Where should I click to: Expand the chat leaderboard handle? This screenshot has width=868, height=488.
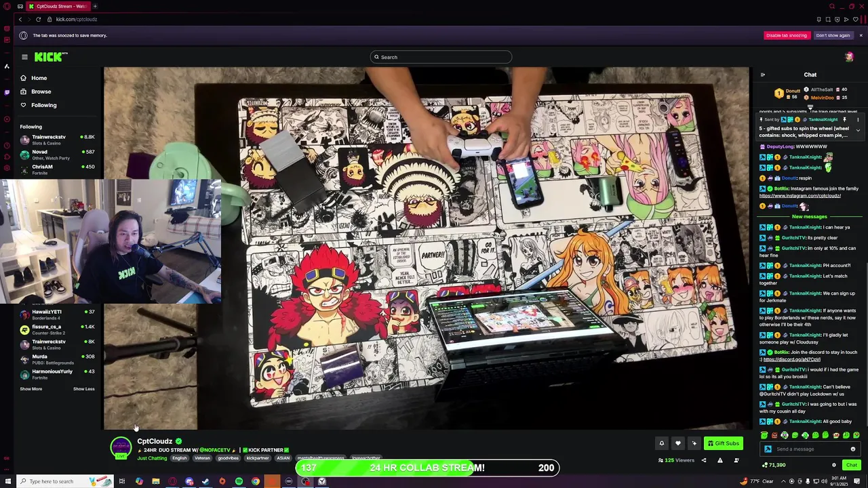click(810, 107)
